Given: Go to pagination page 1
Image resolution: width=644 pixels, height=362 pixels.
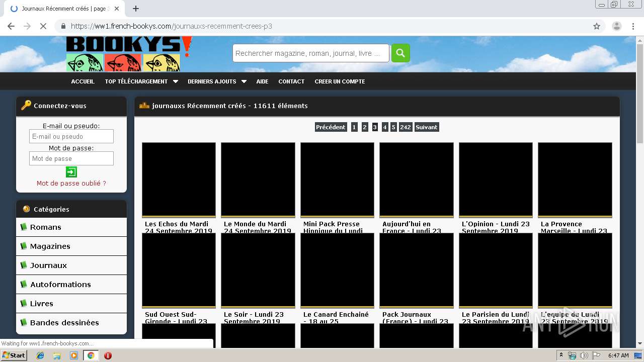Looking at the screenshot, I should click(354, 127).
